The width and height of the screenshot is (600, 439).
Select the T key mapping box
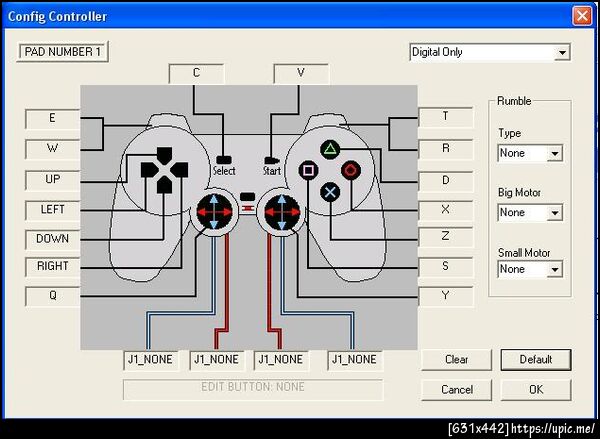pyautogui.click(x=446, y=117)
